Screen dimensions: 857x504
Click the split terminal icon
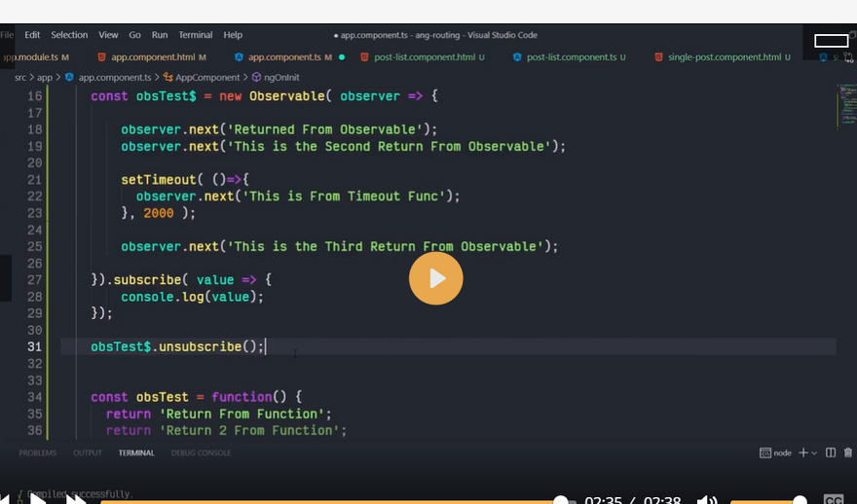tap(831, 452)
